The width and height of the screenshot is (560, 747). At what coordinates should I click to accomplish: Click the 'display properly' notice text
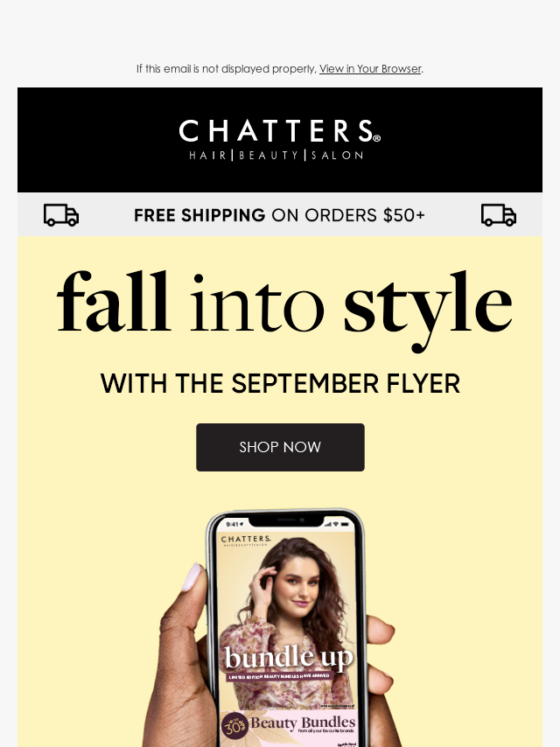[227, 68]
